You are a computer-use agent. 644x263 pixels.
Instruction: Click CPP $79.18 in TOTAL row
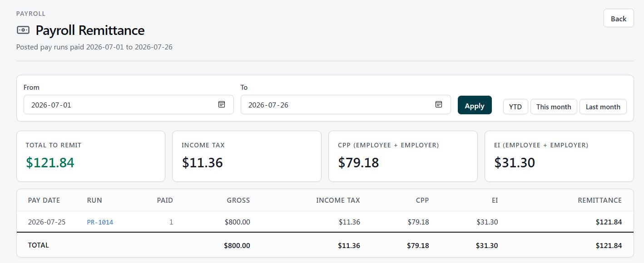(418, 246)
